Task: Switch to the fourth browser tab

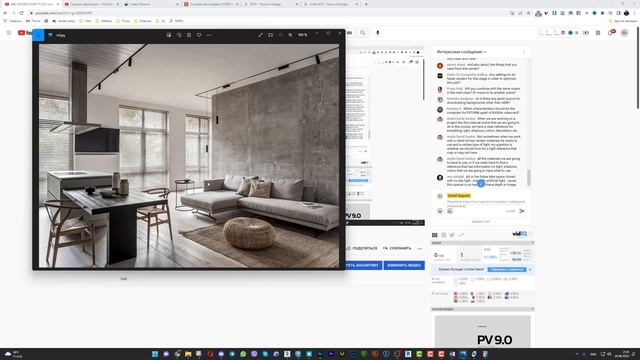Action: tap(211, 4)
